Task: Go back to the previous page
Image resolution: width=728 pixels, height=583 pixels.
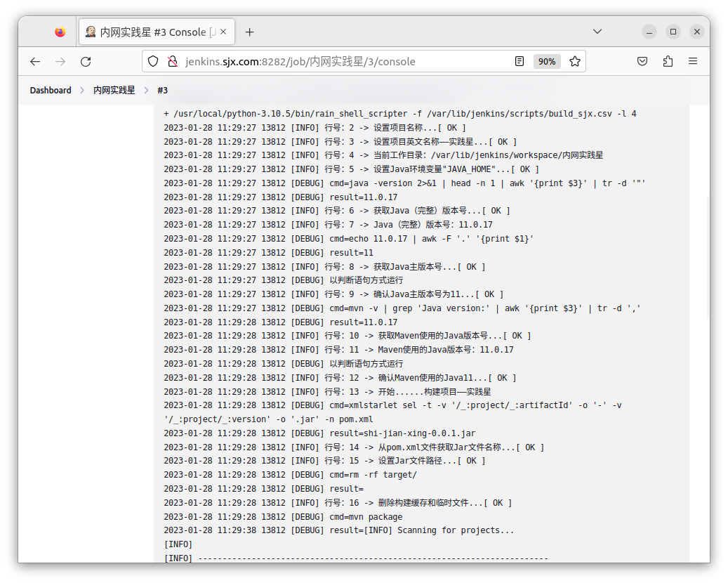Action: [x=35, y=62]
